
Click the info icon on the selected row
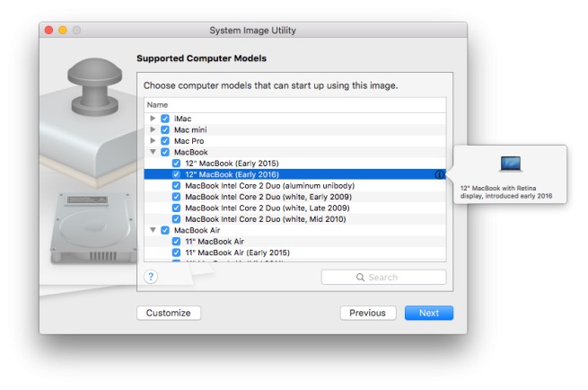439,174
